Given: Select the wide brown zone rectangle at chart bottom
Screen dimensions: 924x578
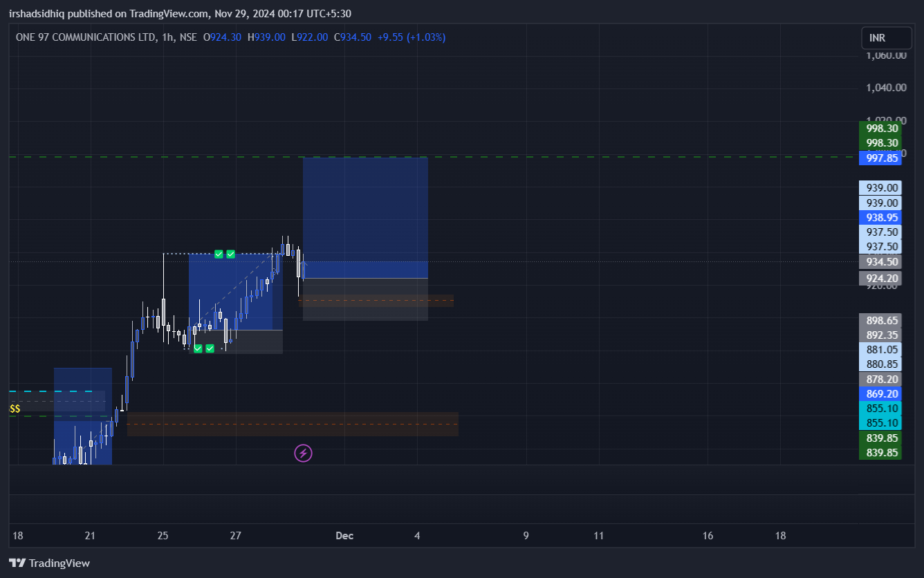Looking at the screenshot, I should [293, 424].
